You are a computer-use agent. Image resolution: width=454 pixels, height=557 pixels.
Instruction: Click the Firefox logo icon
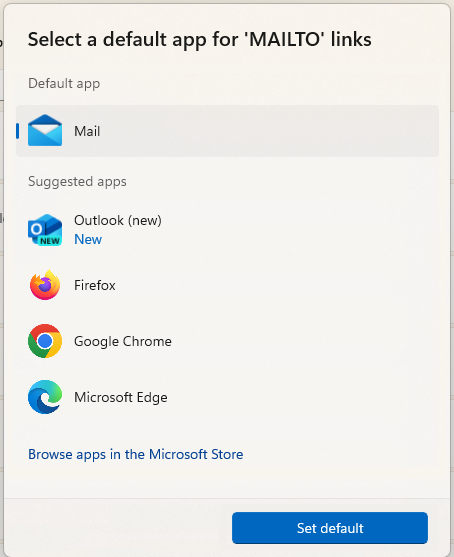45,285
